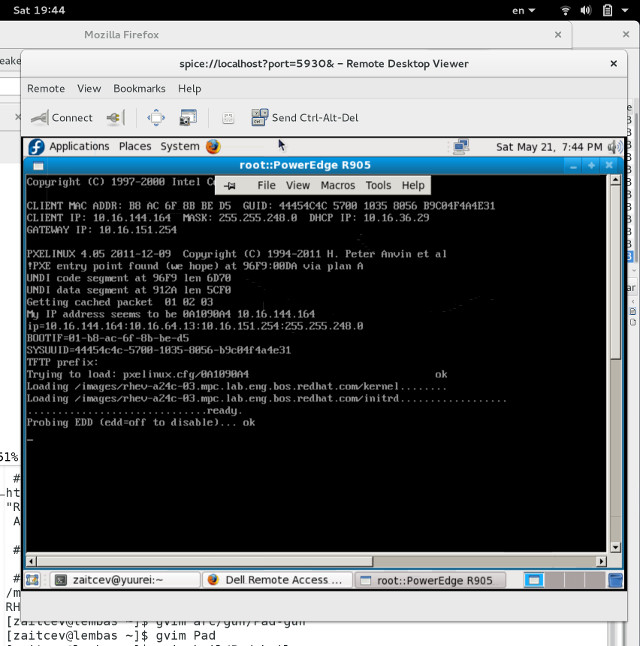640x646 pixels.
Task: Open the Remote menu
Action: 46,89
